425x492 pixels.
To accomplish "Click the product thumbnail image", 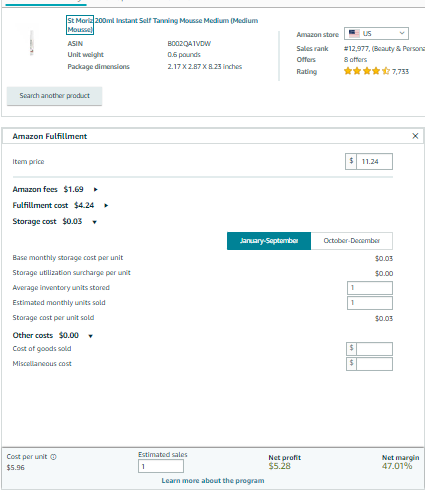I will pos(32,43).
